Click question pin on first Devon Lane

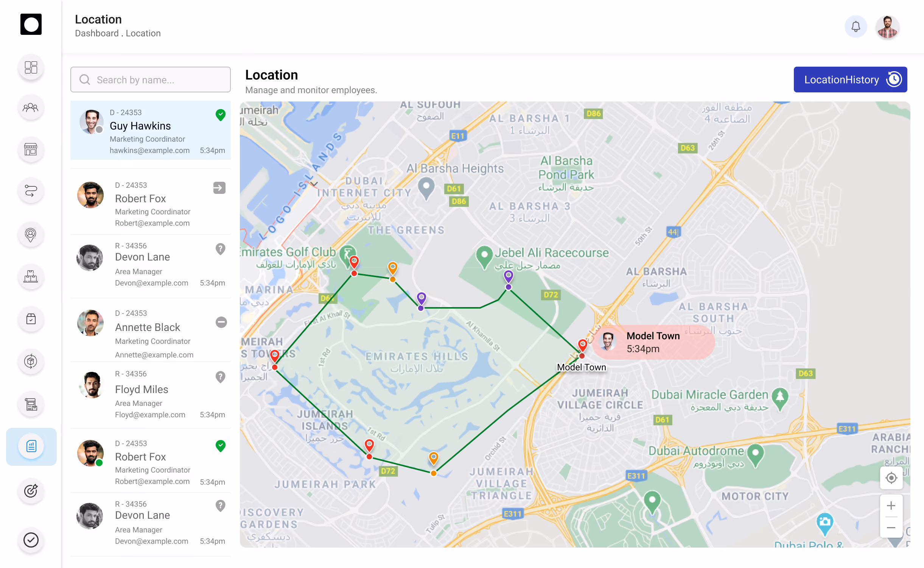(x=221, y=249)
